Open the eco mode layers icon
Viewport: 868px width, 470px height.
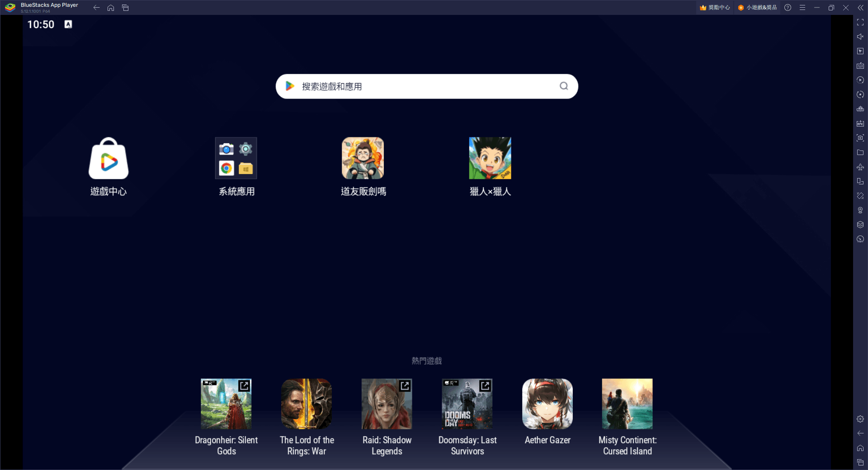[860, 225]
